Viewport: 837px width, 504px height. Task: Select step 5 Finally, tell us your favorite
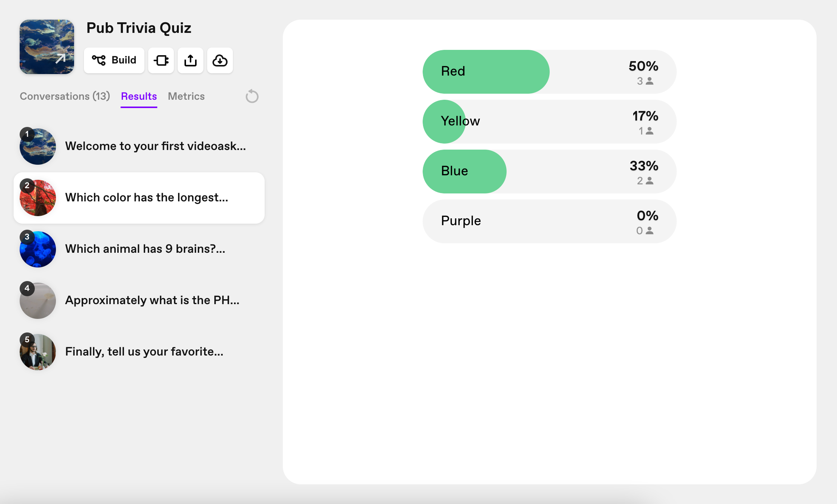coord(139,352)
